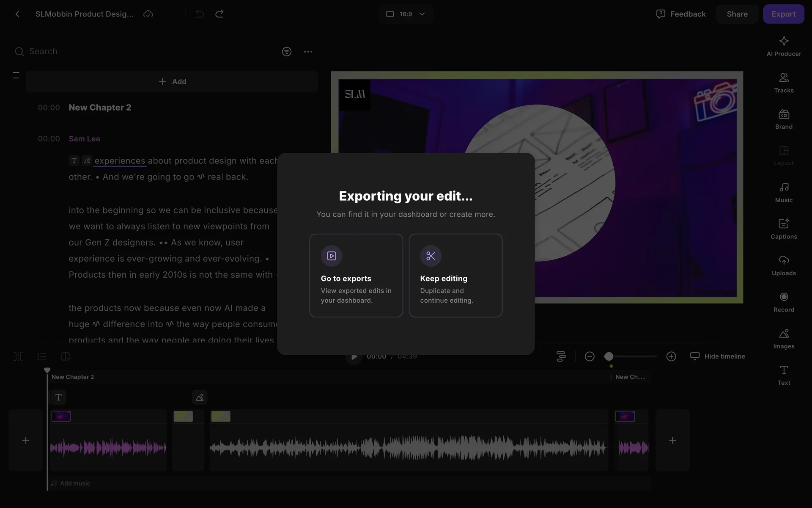Click the Share button
The image size is (812, 508).
(x=737, y=14)
